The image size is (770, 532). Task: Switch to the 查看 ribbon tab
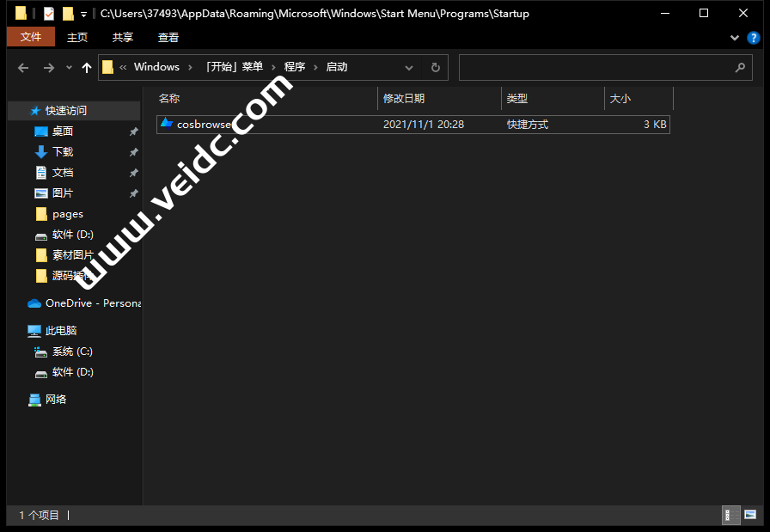click(x=168, y=37)
